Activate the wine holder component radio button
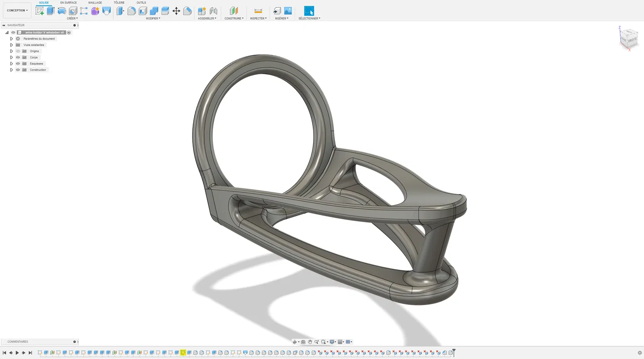Viewport: 644px width, 359px height. pyautogui.click(x=69, y=33)
